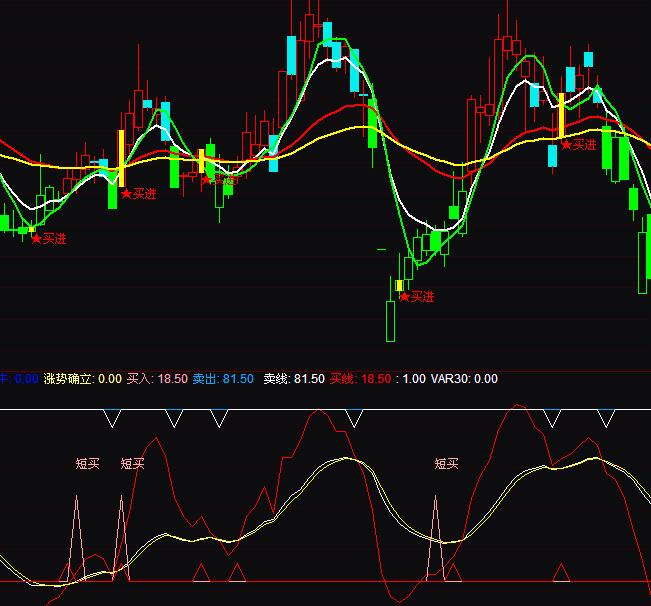Click the rightmost 短买 signal label
The image size is (651, 606).
446,464
